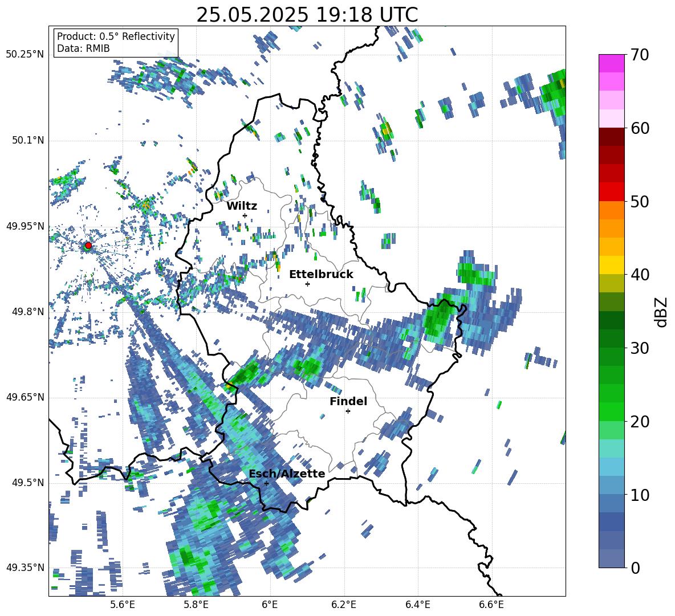The image size is (675, 616).
Task: Click the Esch/Alzette station cross marker
Action: [266, 483]
